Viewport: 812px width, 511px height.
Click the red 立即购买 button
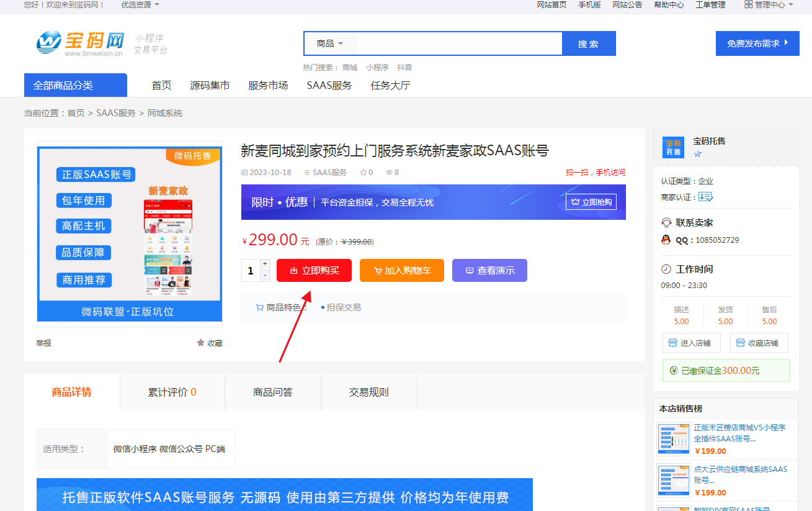point(314,270)
